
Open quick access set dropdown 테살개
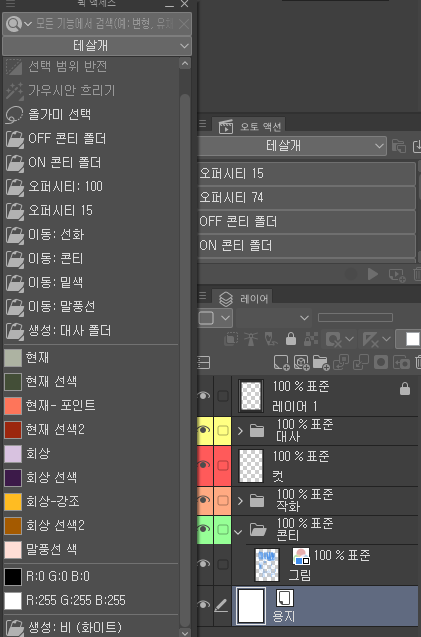(x=97, y=46)
